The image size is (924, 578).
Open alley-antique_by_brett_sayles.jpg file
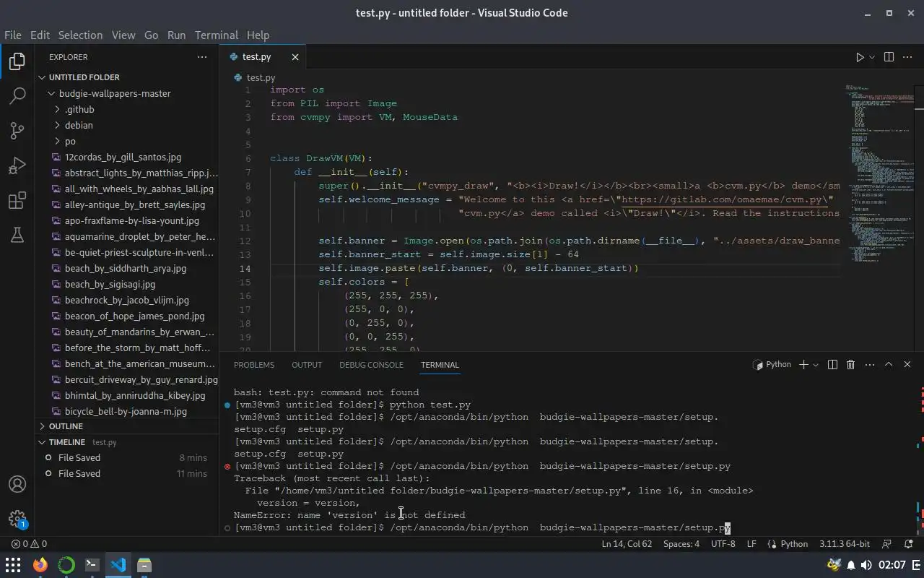point(127,204)
